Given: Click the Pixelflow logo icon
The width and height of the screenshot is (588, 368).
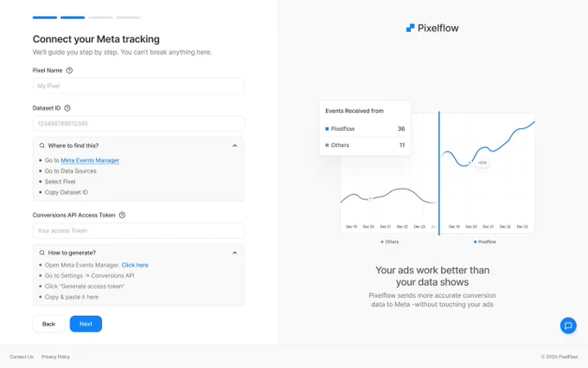Looking at the screenshot, I should [410, 29].
